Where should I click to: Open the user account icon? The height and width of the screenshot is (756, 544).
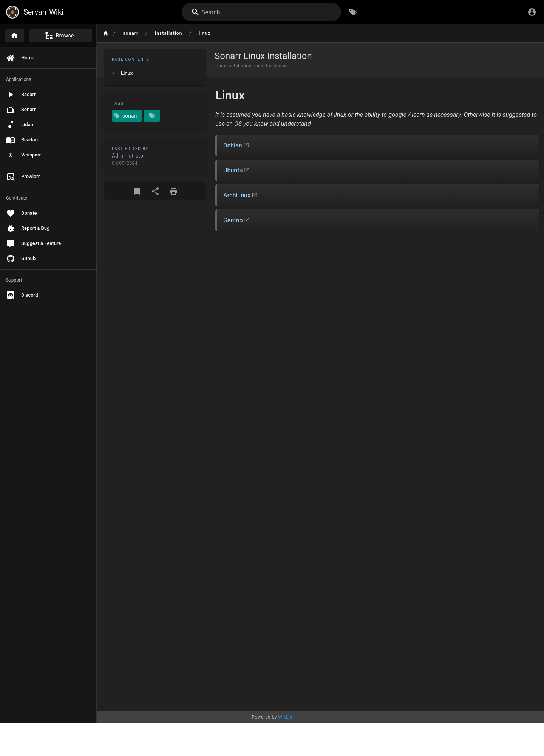pyautogui.click(x=532, y=12)
